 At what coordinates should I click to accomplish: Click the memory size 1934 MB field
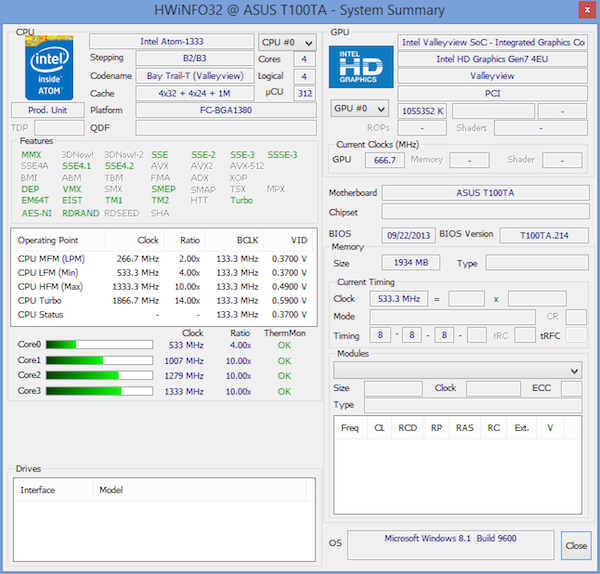tap(411, 263)
